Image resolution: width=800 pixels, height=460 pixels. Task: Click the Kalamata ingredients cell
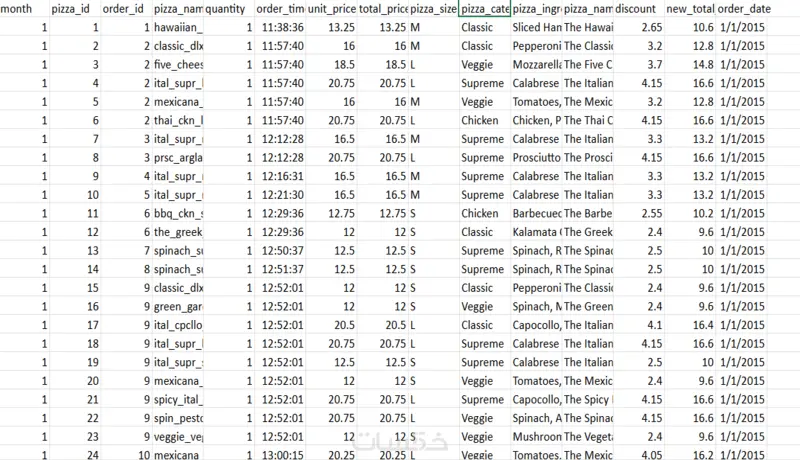[535, 232]
